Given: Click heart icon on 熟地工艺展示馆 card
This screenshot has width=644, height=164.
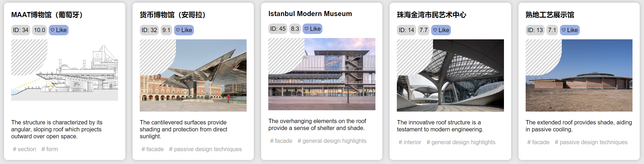Looking at the screenshot, I should [x=564, y=30].
